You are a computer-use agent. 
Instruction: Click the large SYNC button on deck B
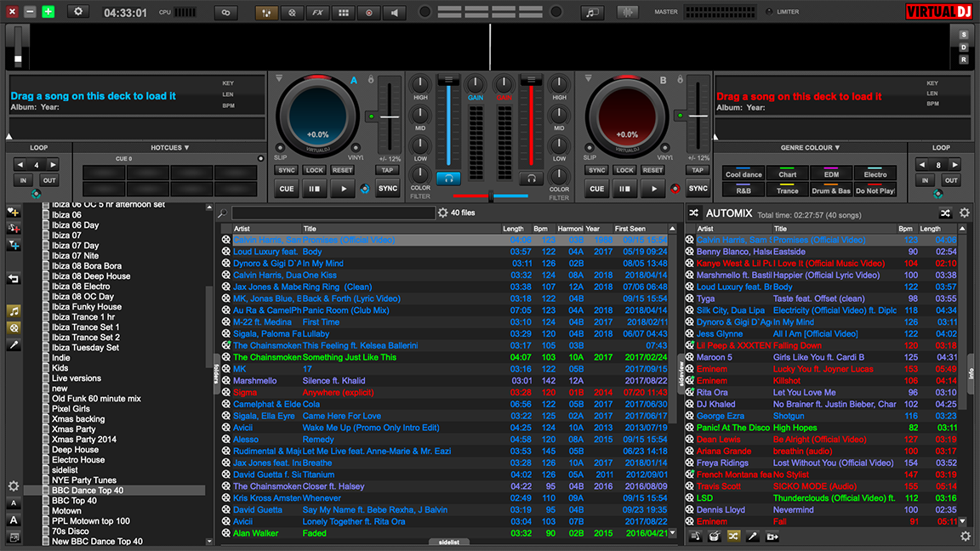(x=698, y=188)
